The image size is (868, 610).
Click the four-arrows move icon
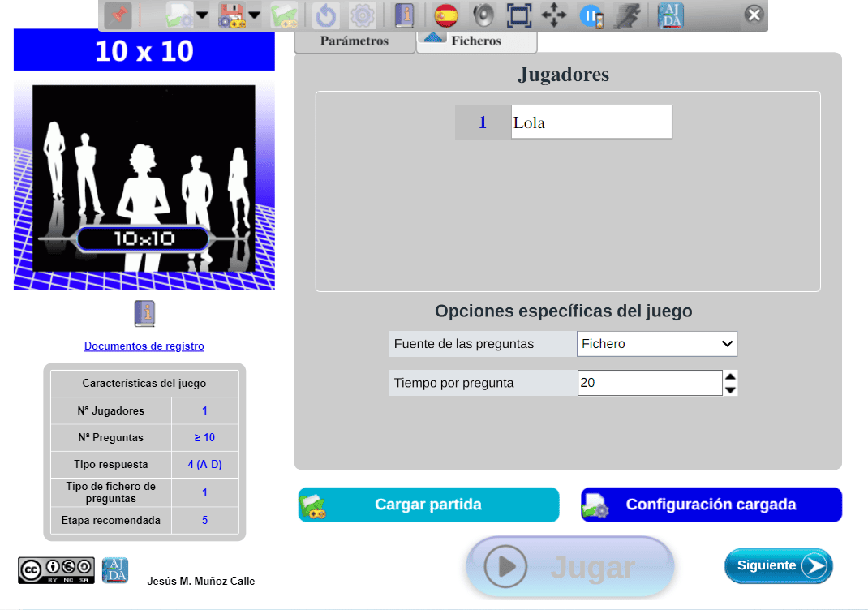coord(554,15)
